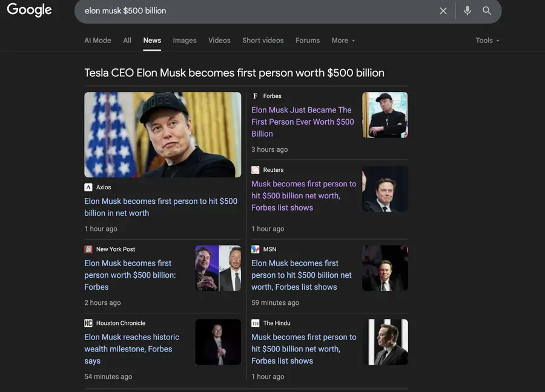Click inside the search text field
The width and height of the screenshot is (545, 392).
click(x=254, y=11)
